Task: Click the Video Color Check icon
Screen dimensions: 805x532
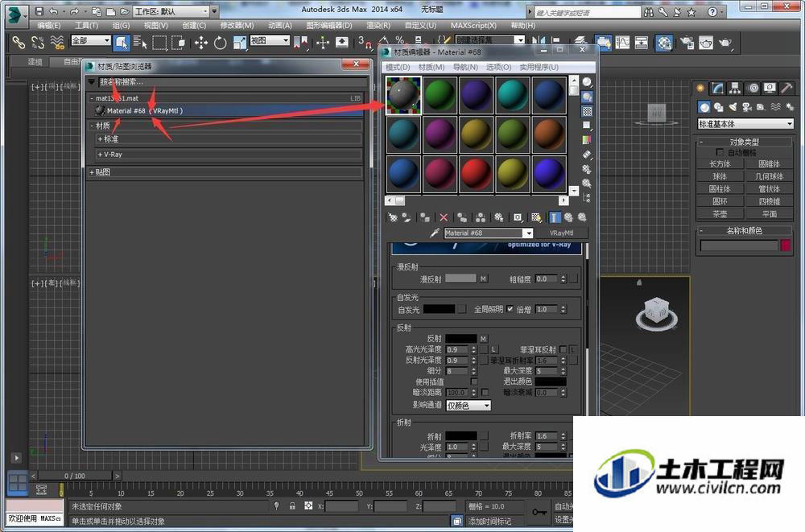Action: pyautogui.click(x=587, y=140)
